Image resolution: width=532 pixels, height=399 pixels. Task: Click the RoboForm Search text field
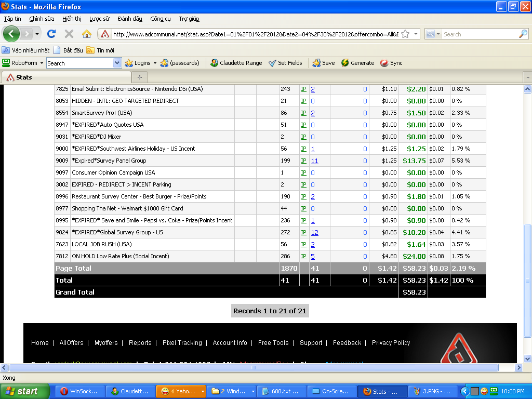click(x=79, y=63)
